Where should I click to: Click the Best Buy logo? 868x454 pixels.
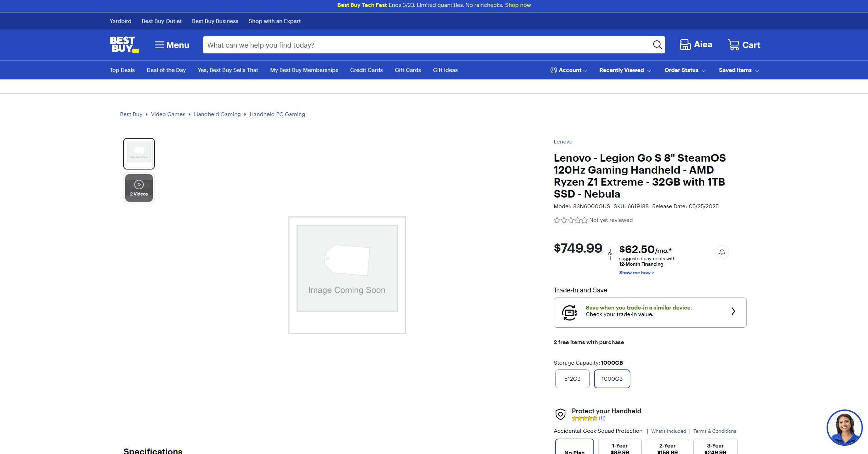(124, 45)
